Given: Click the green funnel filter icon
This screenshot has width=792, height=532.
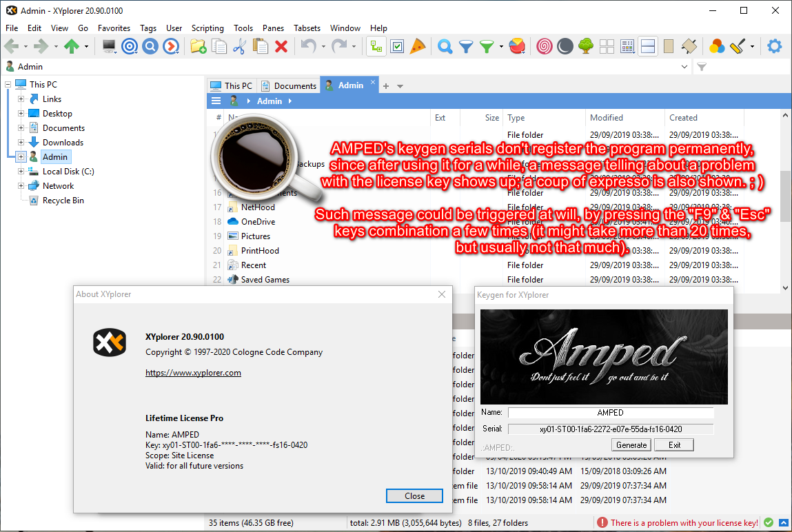Looking at the screenshot, I should pyautogui.click(x=487, y=46).
